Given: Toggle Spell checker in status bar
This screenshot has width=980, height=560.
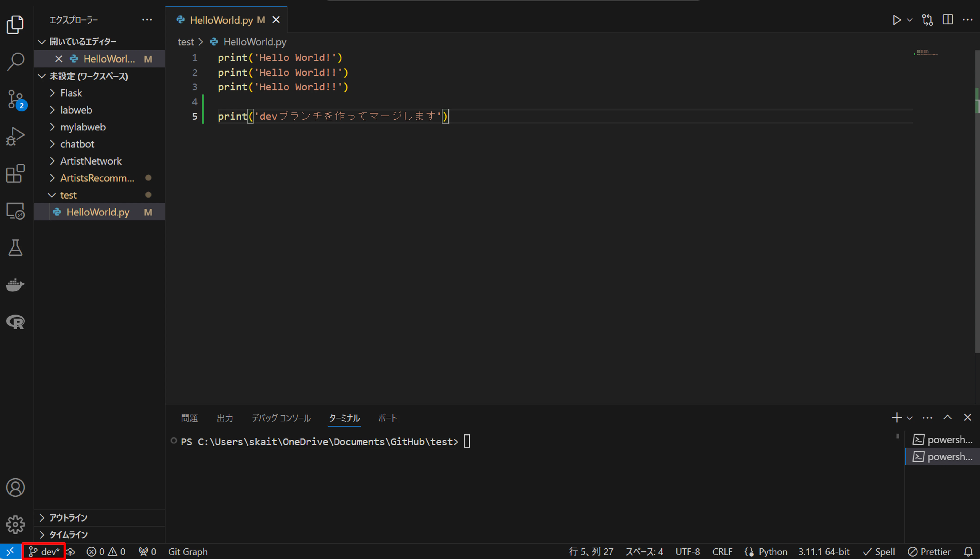Looking at the screenshot, I should (879, 551).
